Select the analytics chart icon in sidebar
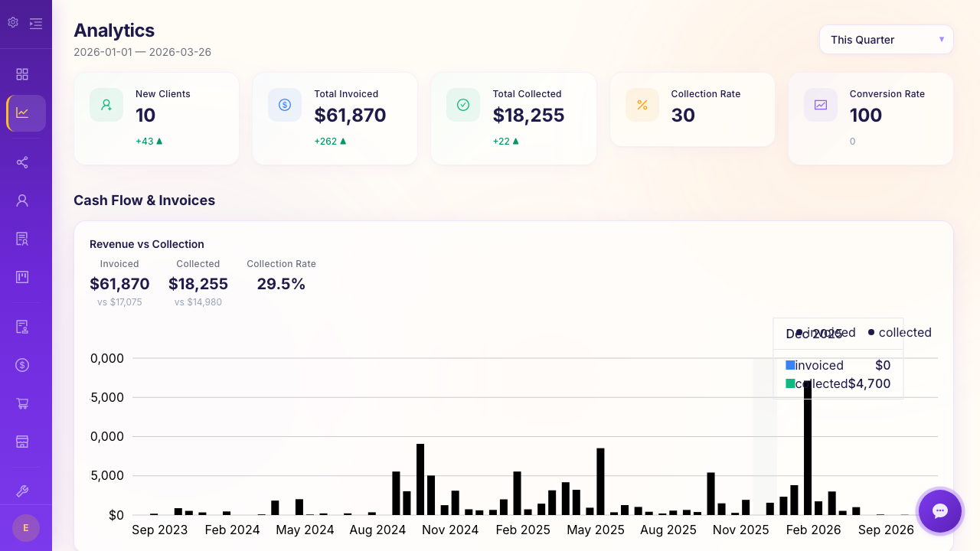This screenshot has width=980, height=551. pos(22,112)
